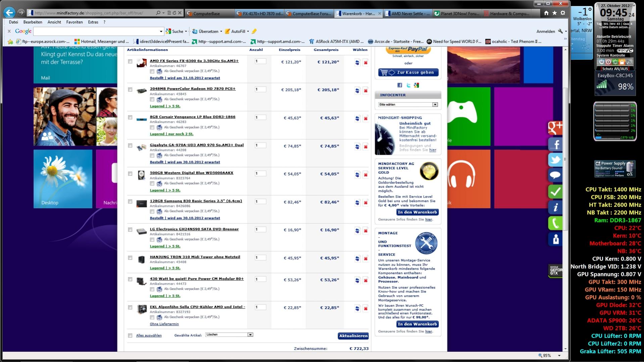Go back with the browser back arrow
This screenshot has width=644, height=362.
tap(9, 13)
